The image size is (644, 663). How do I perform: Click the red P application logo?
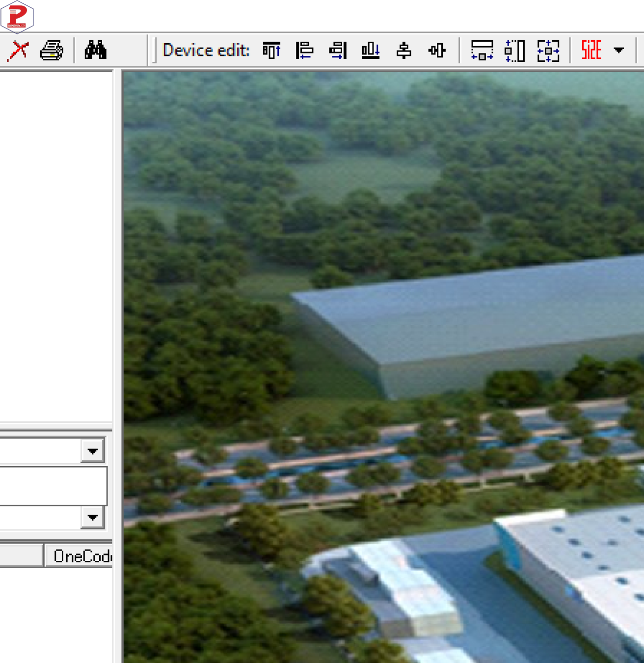[x=17, y=17]
